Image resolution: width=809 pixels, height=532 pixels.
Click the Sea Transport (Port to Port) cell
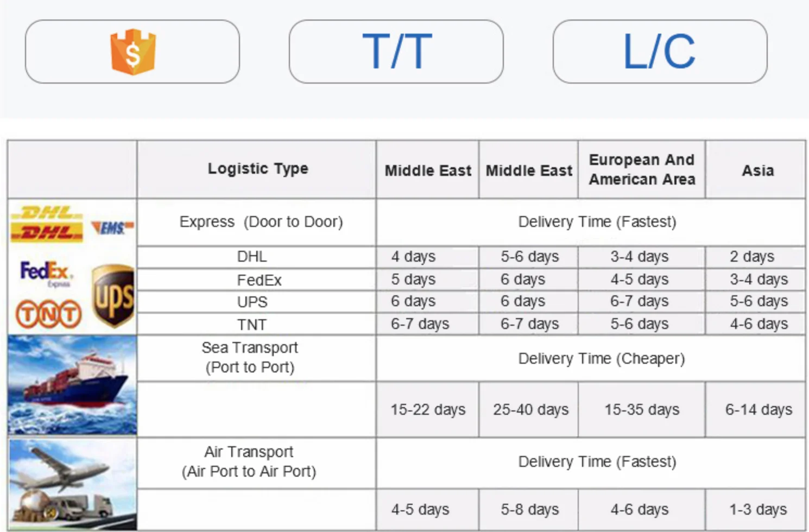pyautogui.click(x=250, y=357)
